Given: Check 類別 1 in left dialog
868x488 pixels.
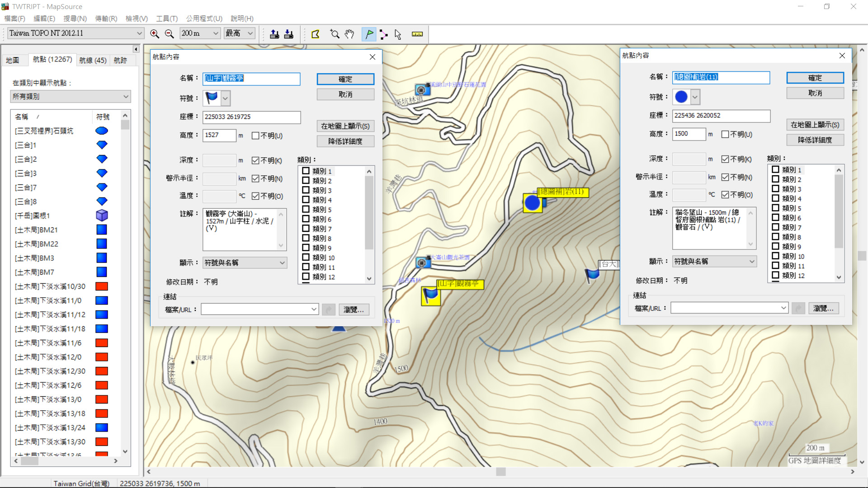Looking at the screenshot, I should click(x=306, y=171).
